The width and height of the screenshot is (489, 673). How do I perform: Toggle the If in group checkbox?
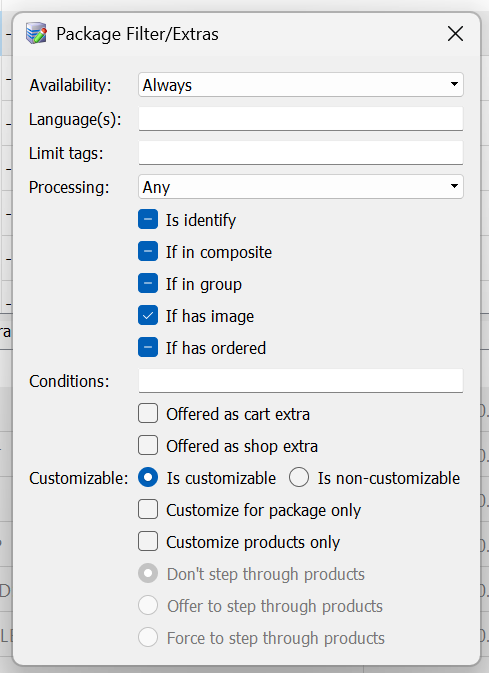(x=148, y=284)
